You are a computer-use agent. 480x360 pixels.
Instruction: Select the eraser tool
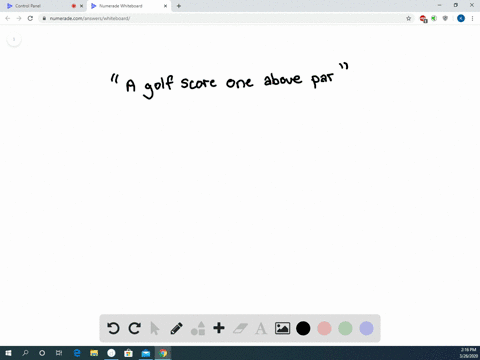(x=240, y=328)
